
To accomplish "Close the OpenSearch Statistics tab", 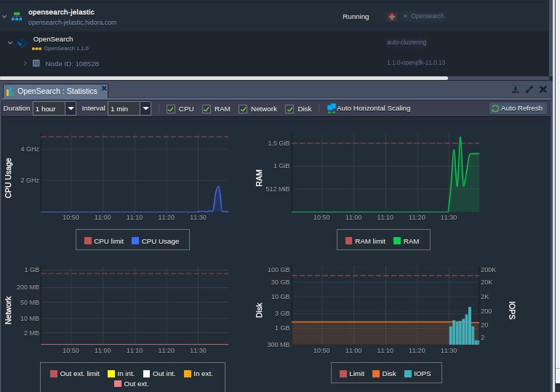I will (104, 88).
